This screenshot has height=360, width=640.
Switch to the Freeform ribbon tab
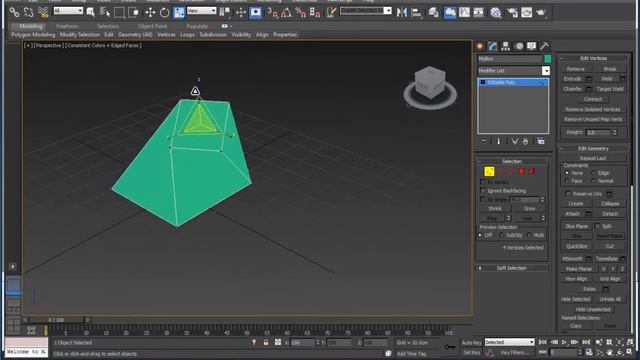(67, 26)
